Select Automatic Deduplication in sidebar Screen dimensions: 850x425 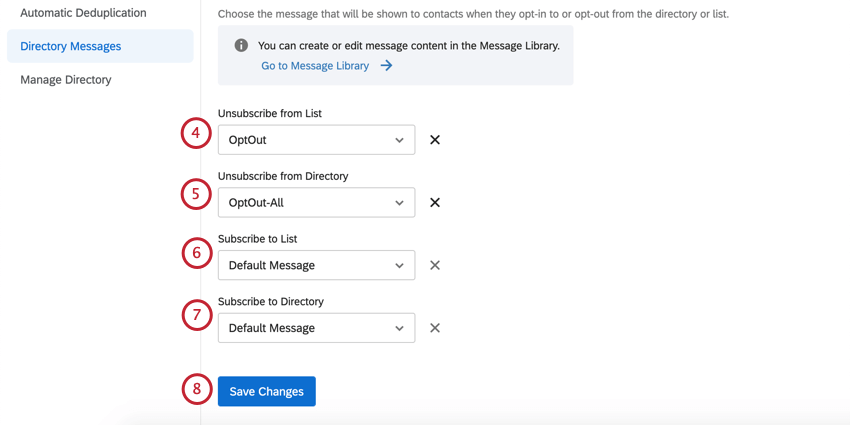point(83,13)
